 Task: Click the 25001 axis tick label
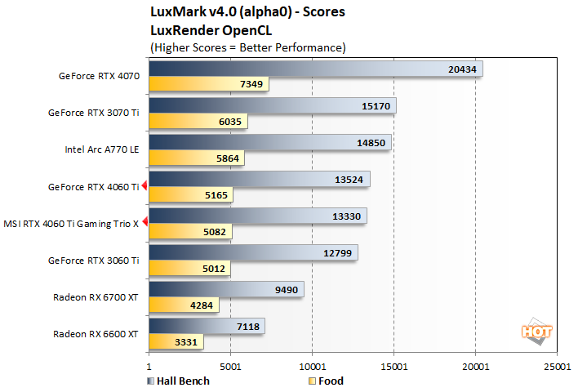(x=557, y=367)
